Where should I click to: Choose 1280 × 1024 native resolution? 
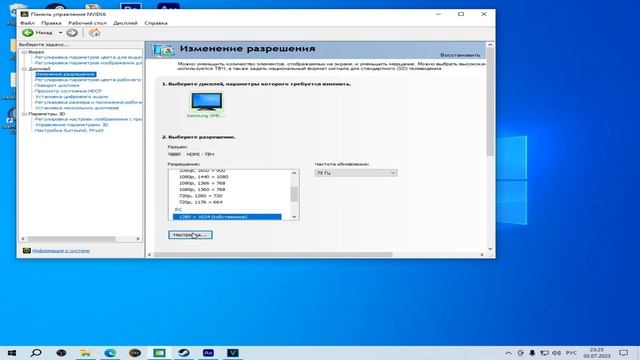227,217
